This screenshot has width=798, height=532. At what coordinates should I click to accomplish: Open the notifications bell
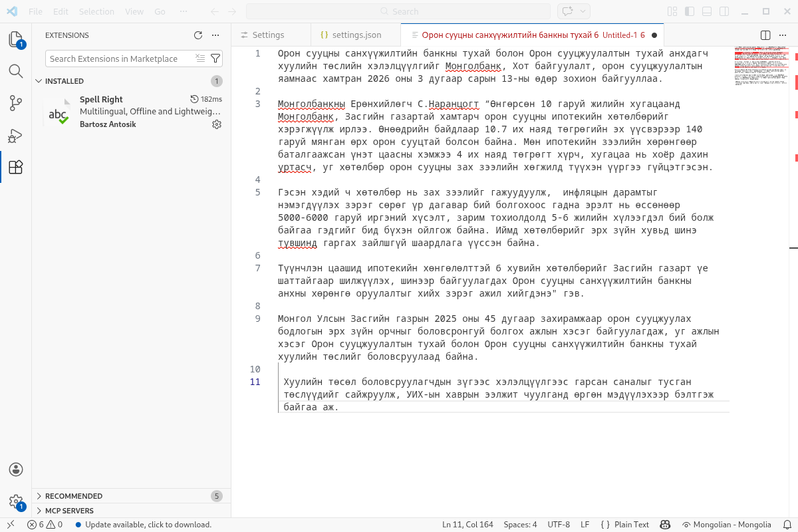point(789,525)
